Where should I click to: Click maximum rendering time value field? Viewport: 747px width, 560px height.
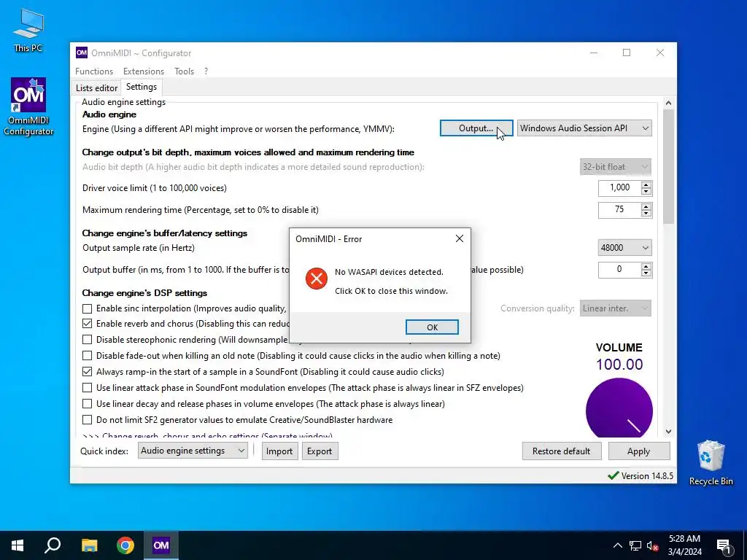[x=620, y=210]
